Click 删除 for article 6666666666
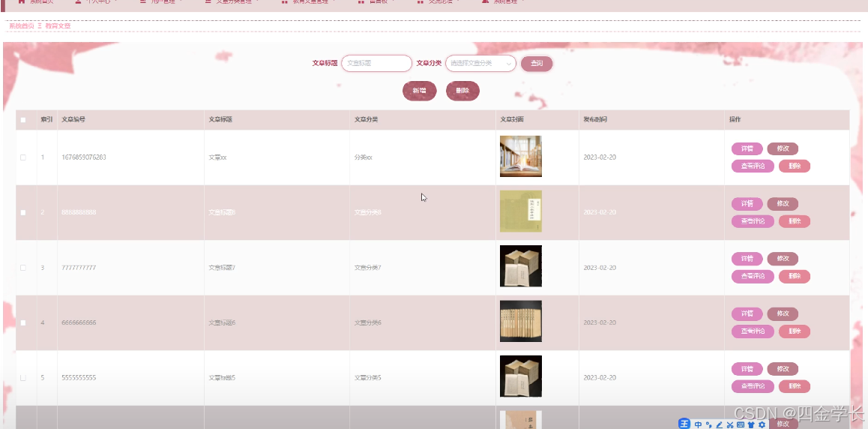 point(795,331)
